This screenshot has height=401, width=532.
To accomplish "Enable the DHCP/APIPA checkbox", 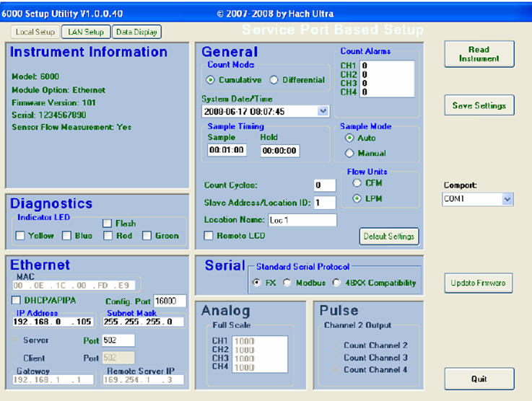I will (x=16, y=300).
